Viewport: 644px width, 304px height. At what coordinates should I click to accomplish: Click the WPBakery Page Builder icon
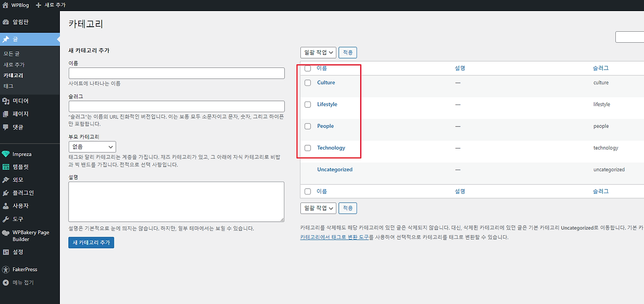[x=6, y=233]
